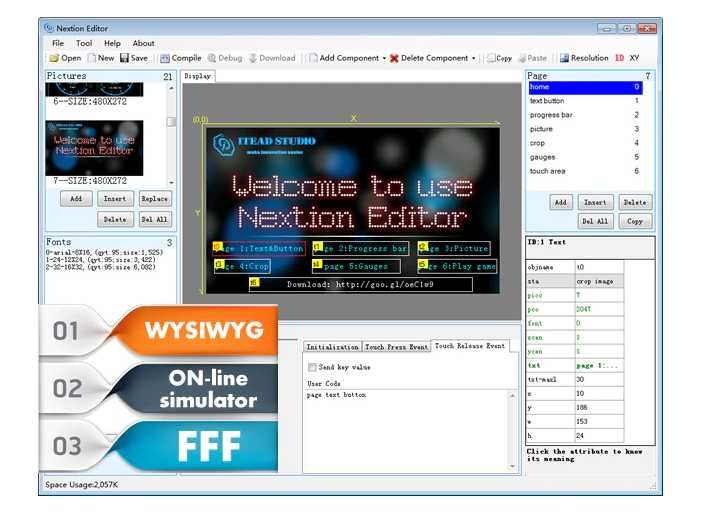The height and width of the screenshot is (515, 717).
Task: Click the Pictures list scroll down arrow
Action: coord(171,182)
